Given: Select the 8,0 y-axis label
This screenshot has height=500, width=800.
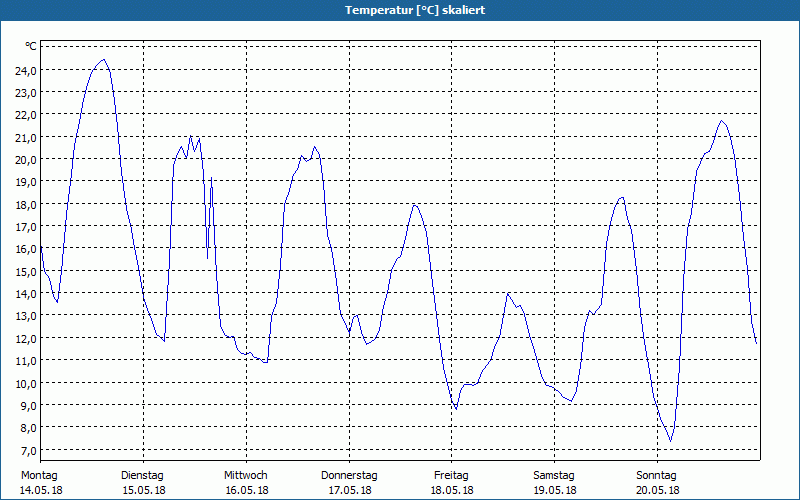Looking at the screenshot, I should pos(29,429).
